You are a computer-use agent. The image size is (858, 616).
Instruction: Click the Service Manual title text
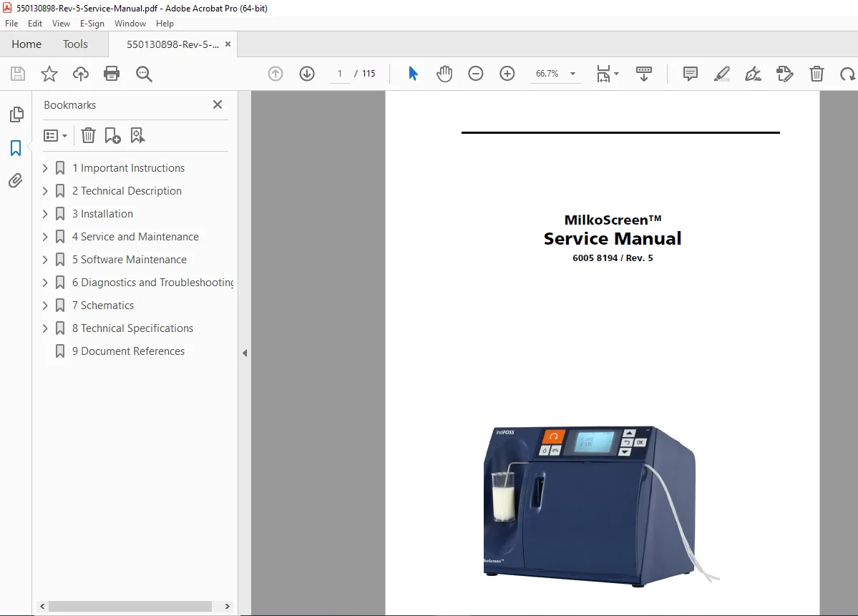(x=613, y=238)
